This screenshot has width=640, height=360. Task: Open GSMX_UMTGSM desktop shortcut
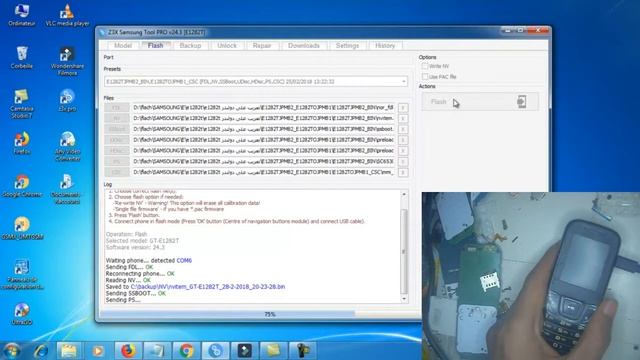pyautogui.click(x=22, y=229)
